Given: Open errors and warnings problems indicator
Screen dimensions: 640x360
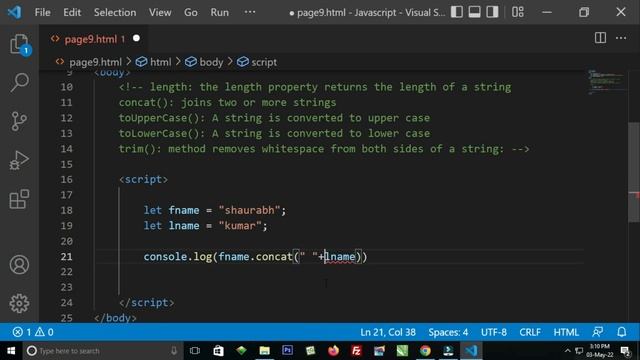Looking at the screenshot, I should point(33,332).
